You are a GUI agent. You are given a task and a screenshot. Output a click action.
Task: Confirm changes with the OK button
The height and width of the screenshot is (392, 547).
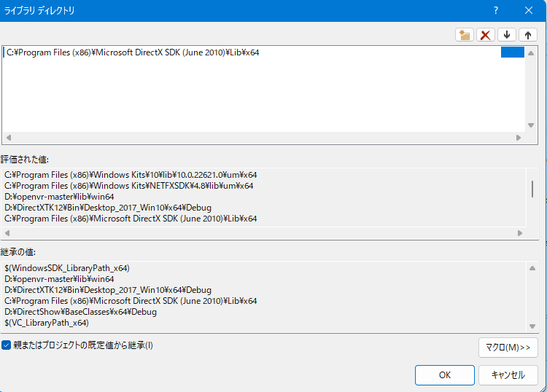[x=444, y=375]
